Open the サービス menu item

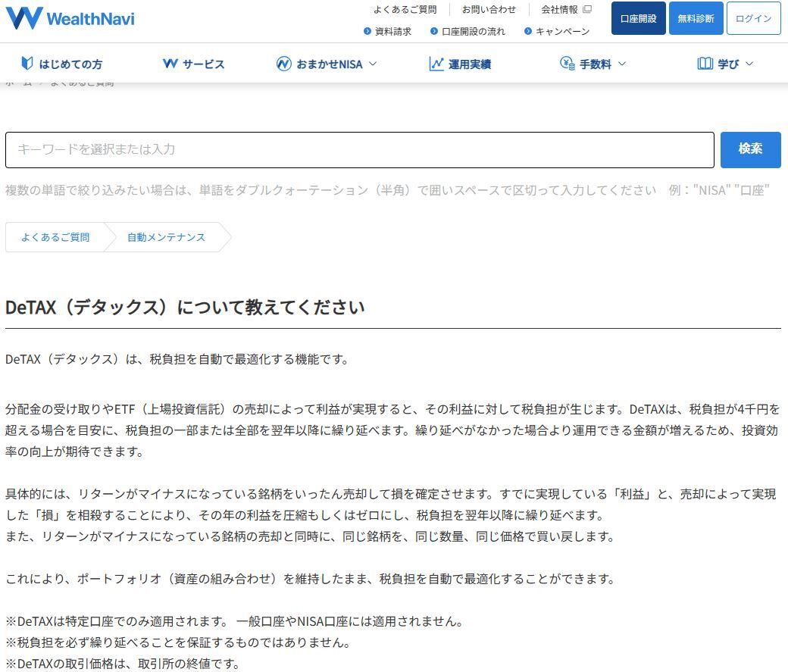[x=193, y=64]
